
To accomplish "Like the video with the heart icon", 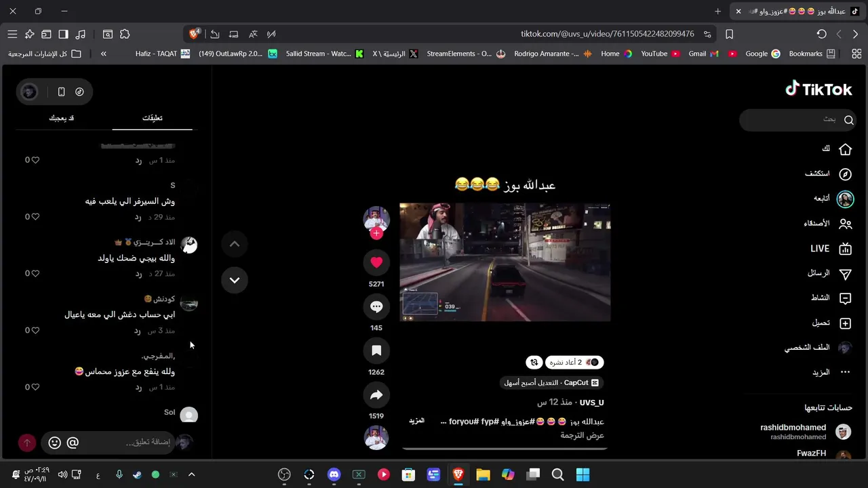I will [x=376, y=262].
